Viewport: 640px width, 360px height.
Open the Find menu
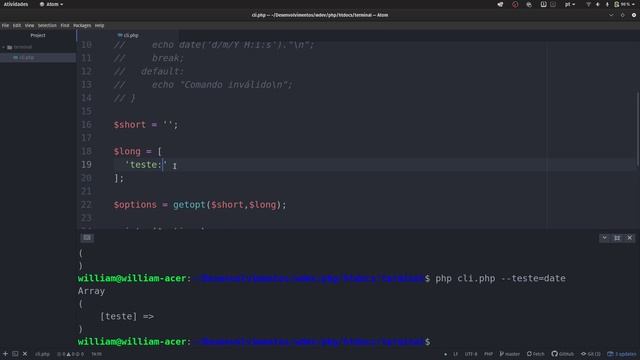tap(65, 25)
